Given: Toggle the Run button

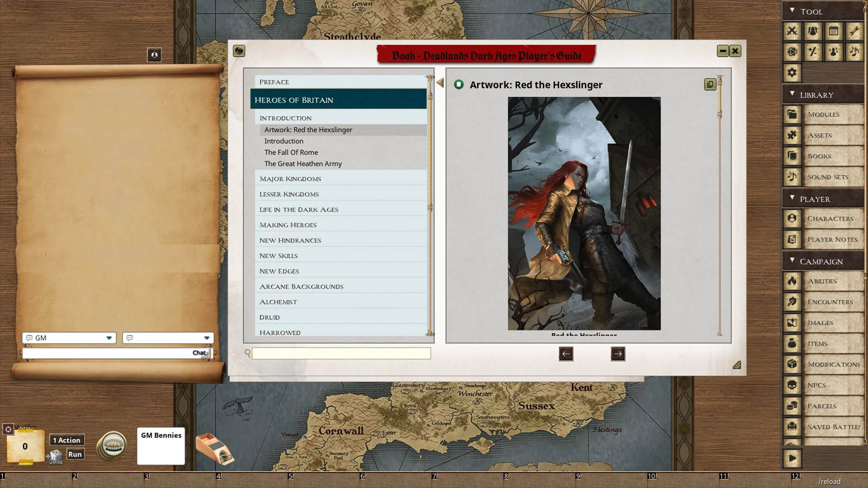Looking at the screenshot, I should coord(75,454).
